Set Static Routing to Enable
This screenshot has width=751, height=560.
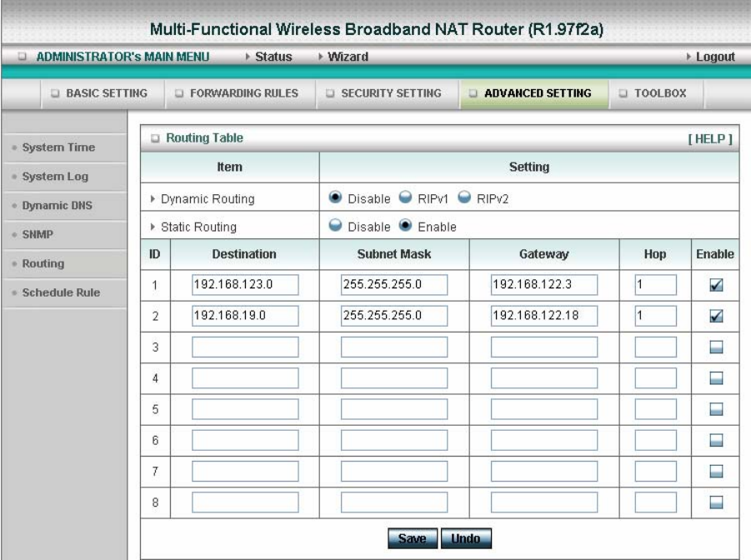[405, 225]
